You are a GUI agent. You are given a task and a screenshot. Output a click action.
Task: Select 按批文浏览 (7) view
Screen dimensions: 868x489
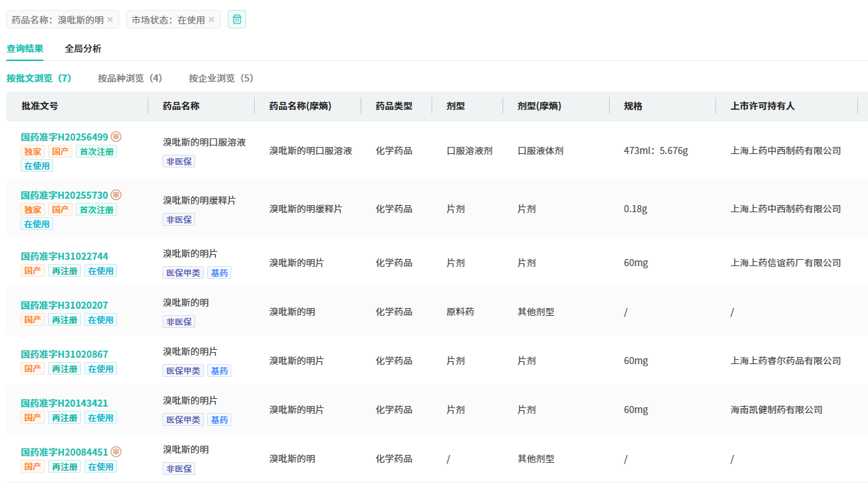[39, 78]
